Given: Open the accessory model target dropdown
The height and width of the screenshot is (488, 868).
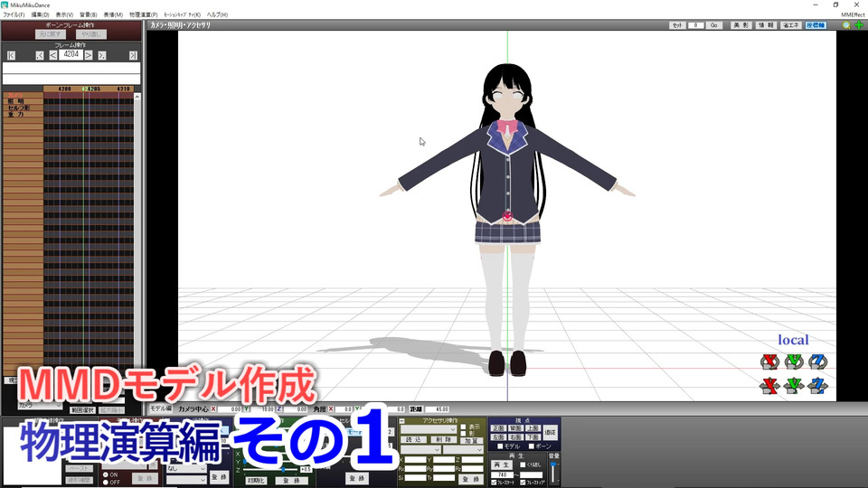Looking at the screenshot, I should [420, 449].
